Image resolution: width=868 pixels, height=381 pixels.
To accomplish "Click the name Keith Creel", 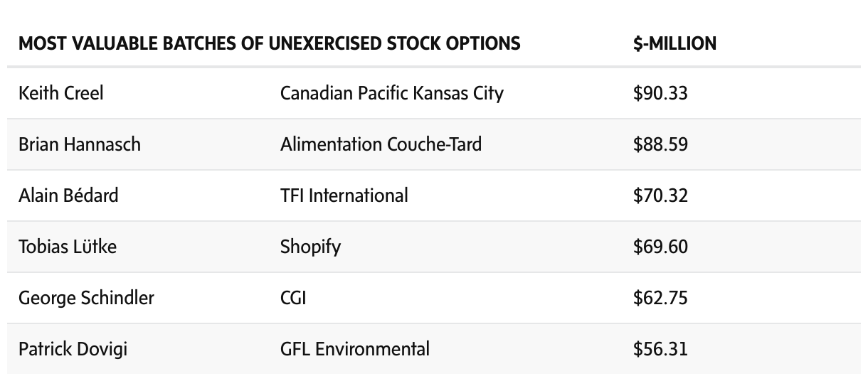I will [60, 93].
